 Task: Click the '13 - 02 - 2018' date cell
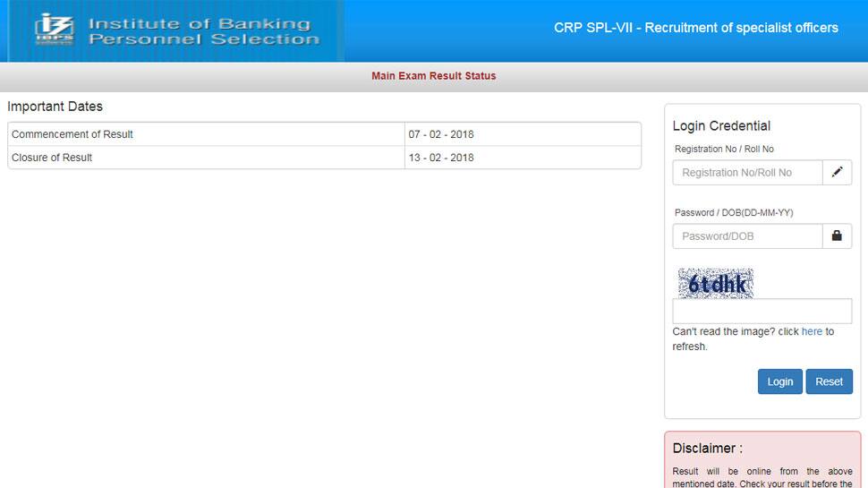[x=523, y=158]
